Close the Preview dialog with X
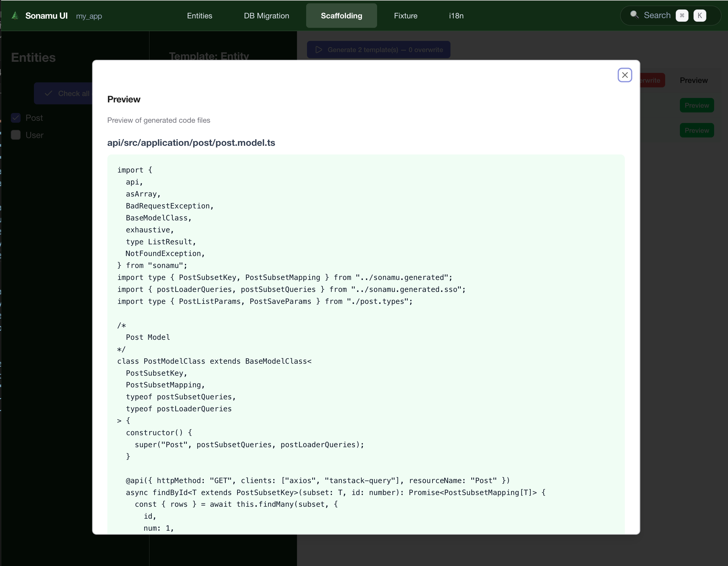728x566 pixels. point(625,75)
